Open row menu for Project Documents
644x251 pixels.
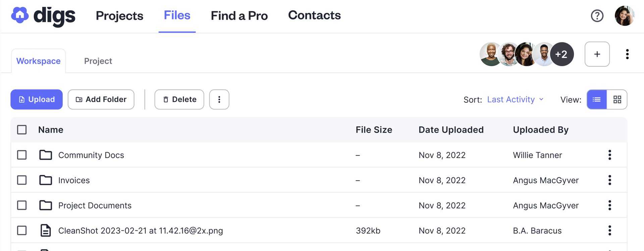point(610,205)
